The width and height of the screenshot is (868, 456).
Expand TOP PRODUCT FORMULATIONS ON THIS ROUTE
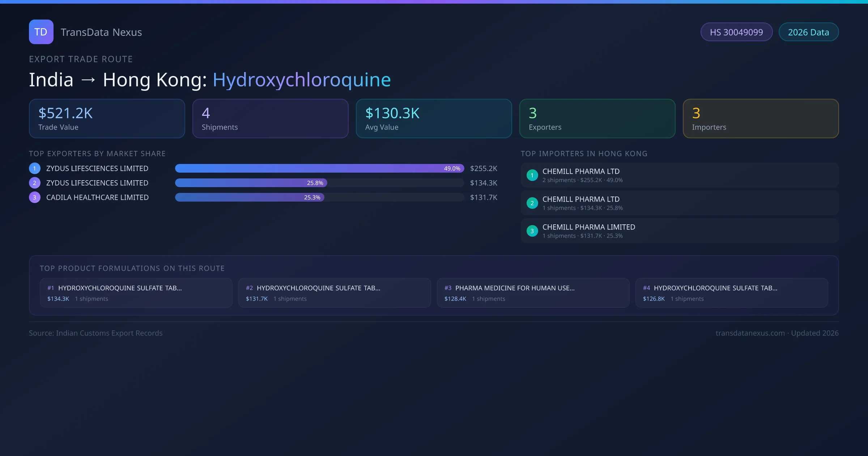pyautogui.click(x=132, y=268)
